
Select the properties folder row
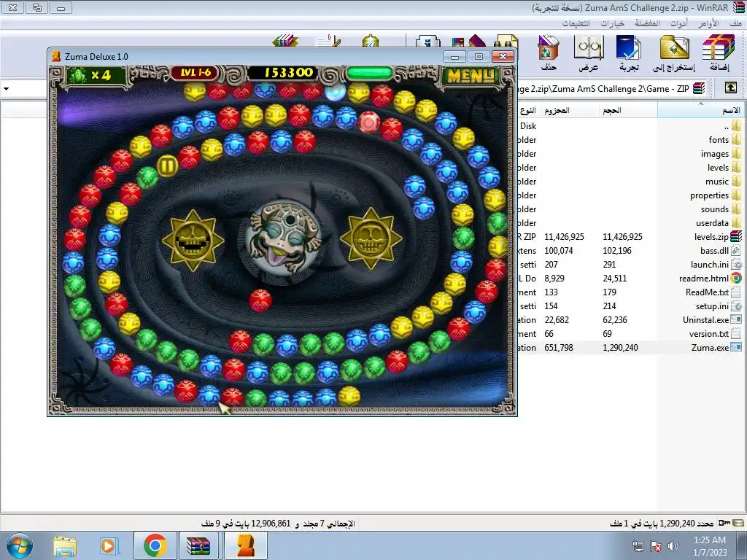pyautogui.click(x=632, y=195)
